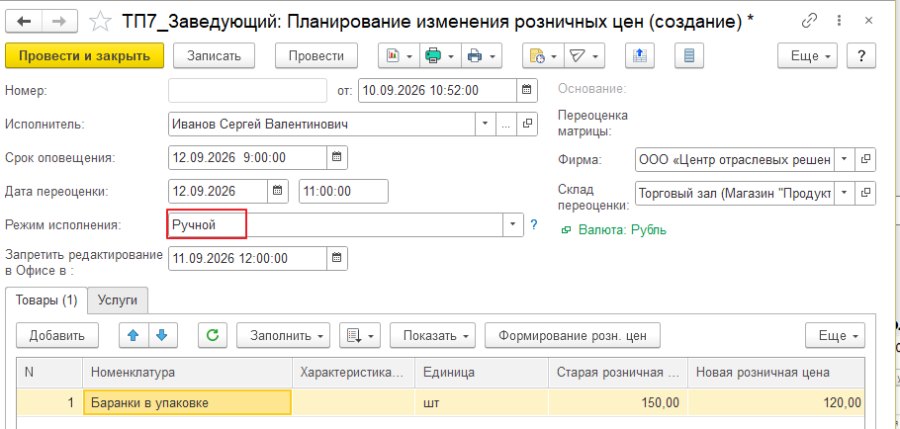
Task: Open calendar for Дата переоценки
Action: click(x=277, y=191)
